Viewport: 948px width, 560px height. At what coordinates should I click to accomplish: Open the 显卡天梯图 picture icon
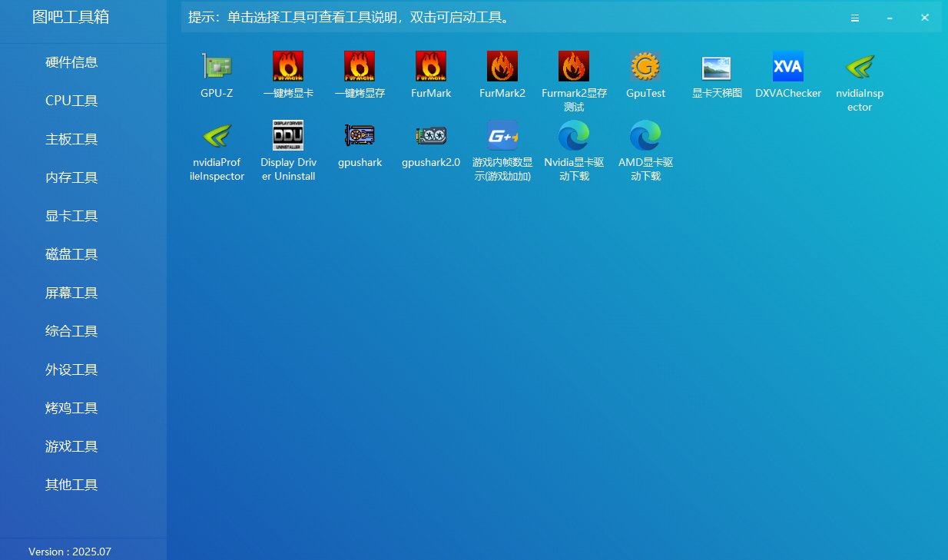pos(717,67)
